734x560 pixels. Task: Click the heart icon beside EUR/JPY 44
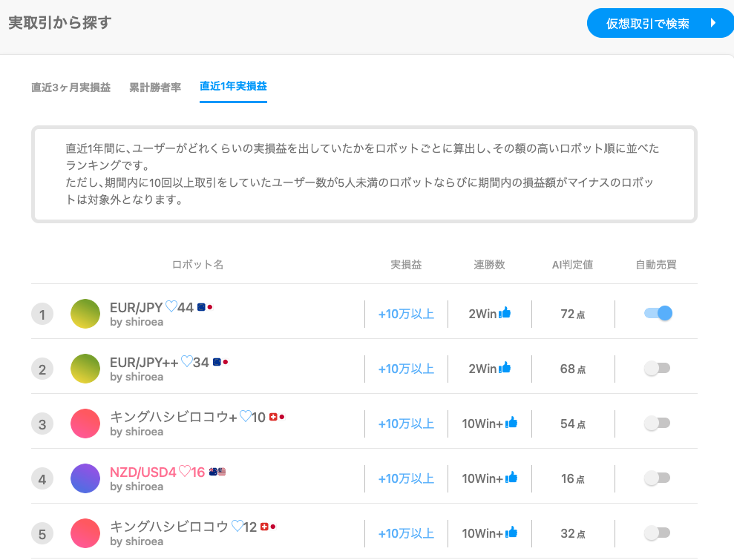[x=171, y=307]
